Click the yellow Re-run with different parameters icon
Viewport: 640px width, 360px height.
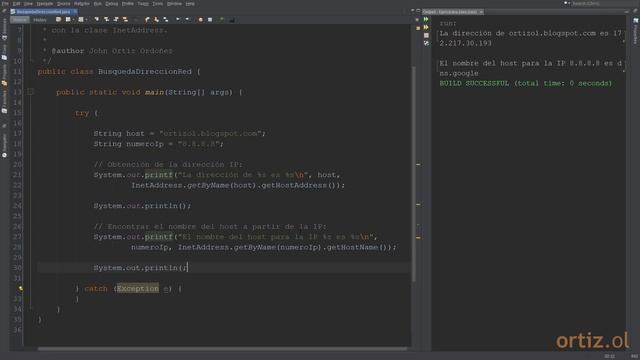(x=426, y=27)
